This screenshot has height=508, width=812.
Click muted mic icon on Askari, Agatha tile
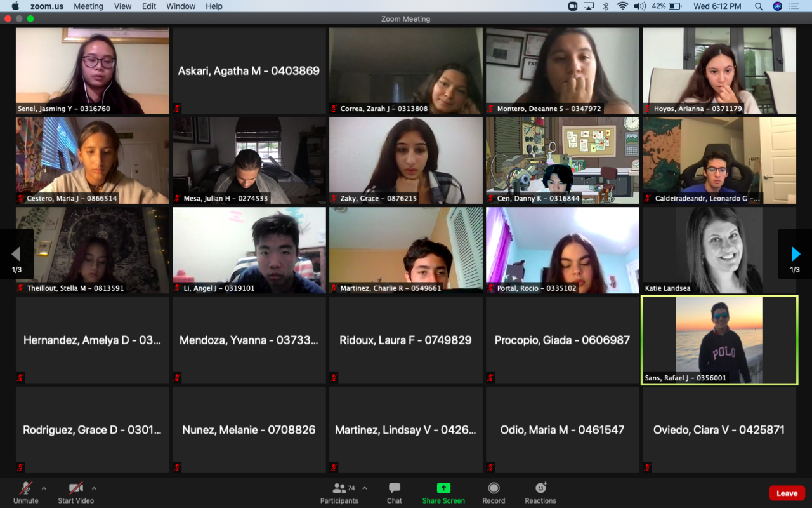click(x=178, y=109)
